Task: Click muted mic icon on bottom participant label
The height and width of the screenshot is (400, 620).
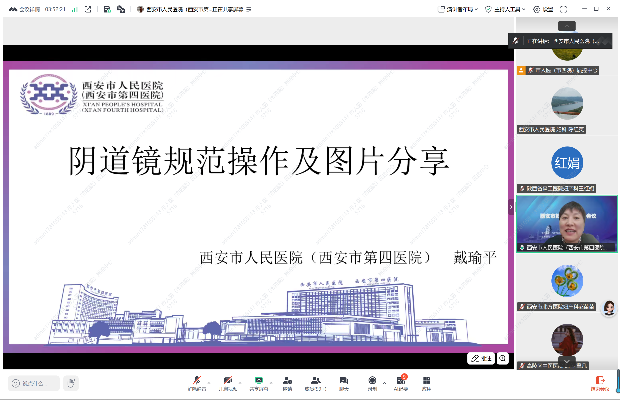Action: 522,365
